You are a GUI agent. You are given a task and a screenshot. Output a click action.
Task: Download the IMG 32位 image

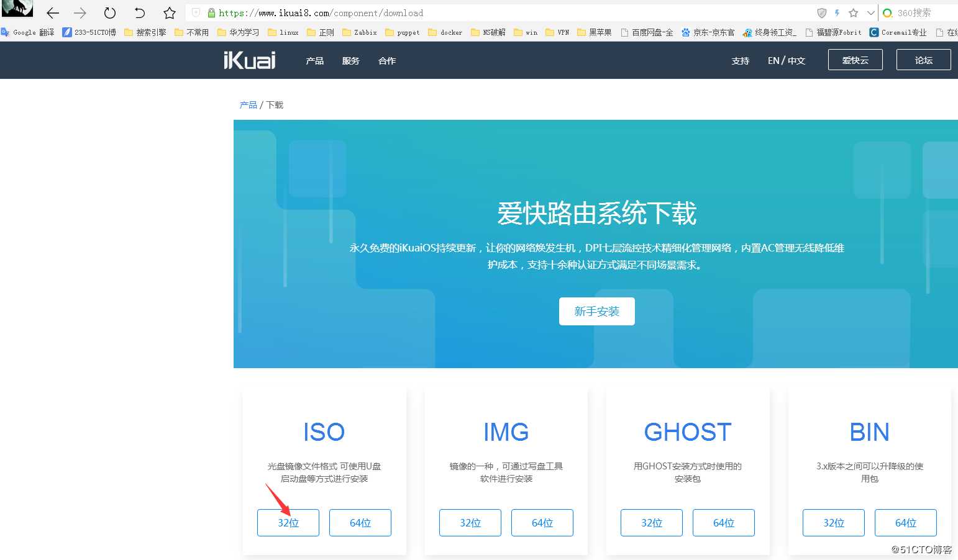coord(470,523)
